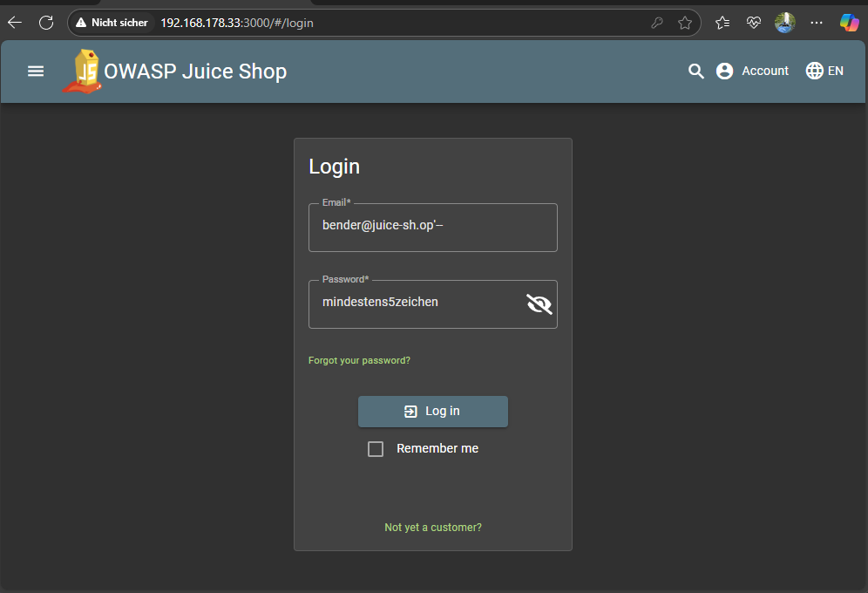Enable the Remember me checkbox
The width and height of the screenshot is (868, 593).
376,448
